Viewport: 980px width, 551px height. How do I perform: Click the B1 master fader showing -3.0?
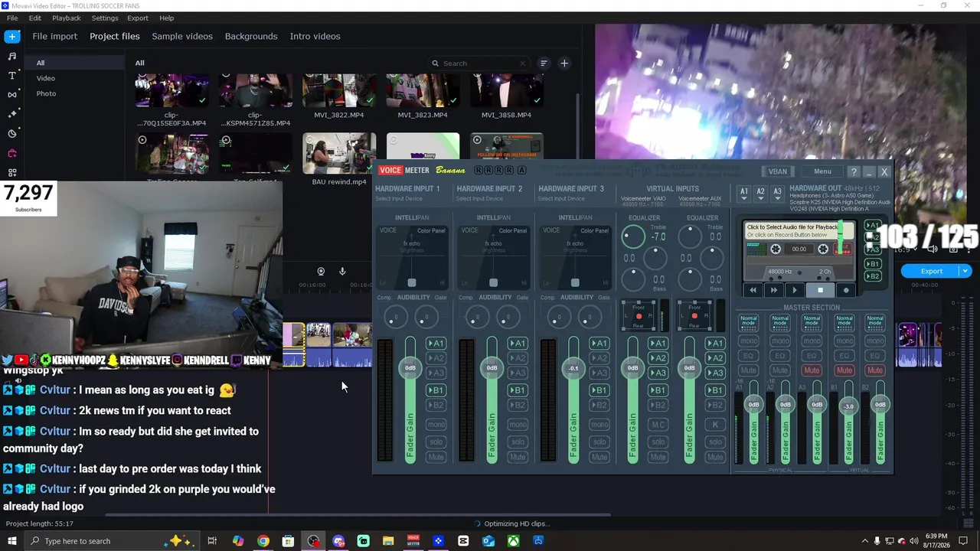click(848, 406)
